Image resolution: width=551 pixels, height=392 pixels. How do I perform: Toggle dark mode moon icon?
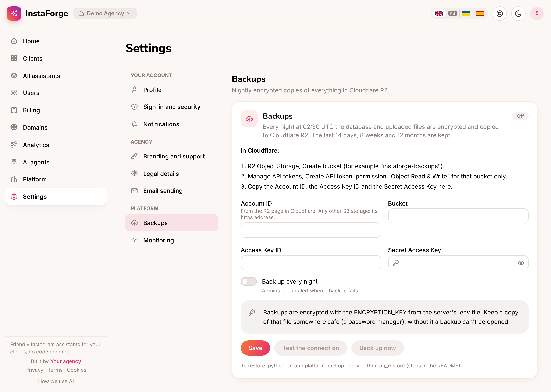518,14
